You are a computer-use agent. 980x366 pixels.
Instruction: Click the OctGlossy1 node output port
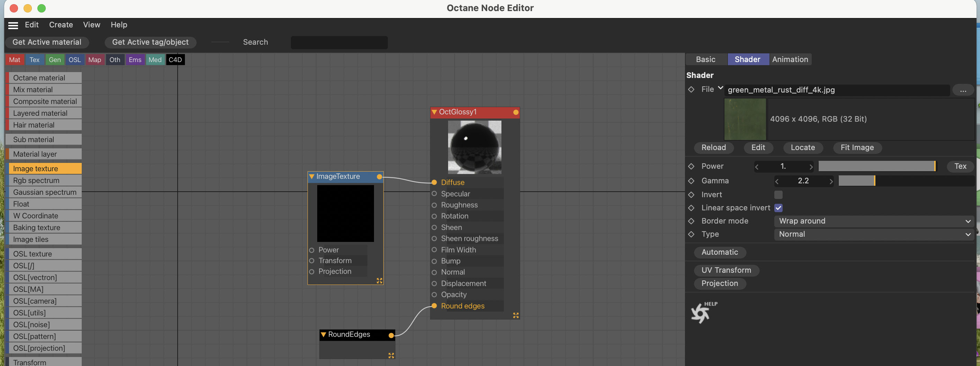[516, 112]
